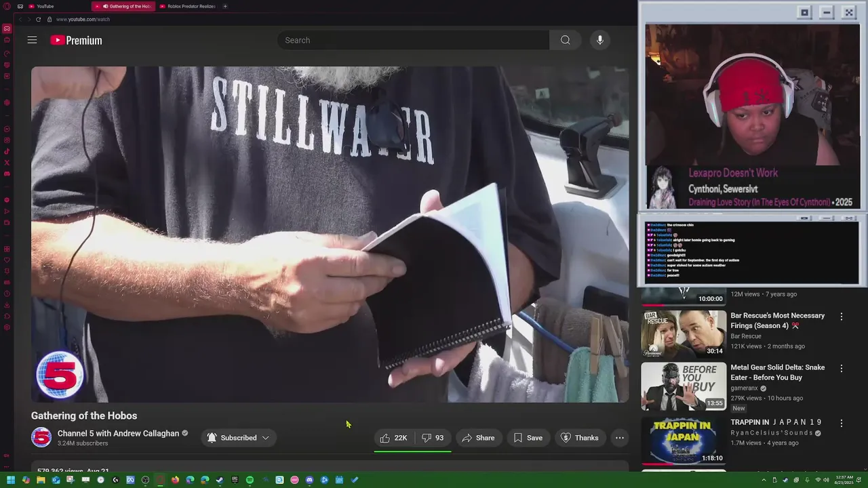Open tab islands workspace icon
This screenshot has width=868, height=488.
[20, 6]
